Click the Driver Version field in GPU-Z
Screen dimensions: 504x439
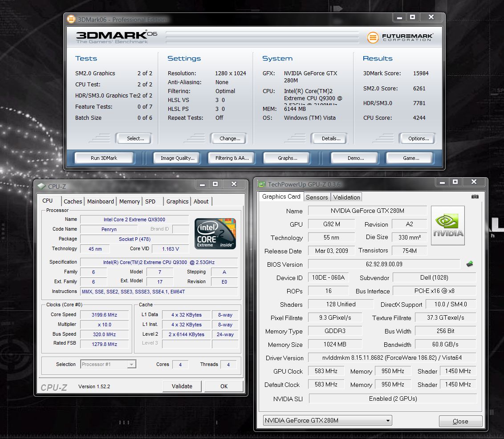(x=392, y=358)
